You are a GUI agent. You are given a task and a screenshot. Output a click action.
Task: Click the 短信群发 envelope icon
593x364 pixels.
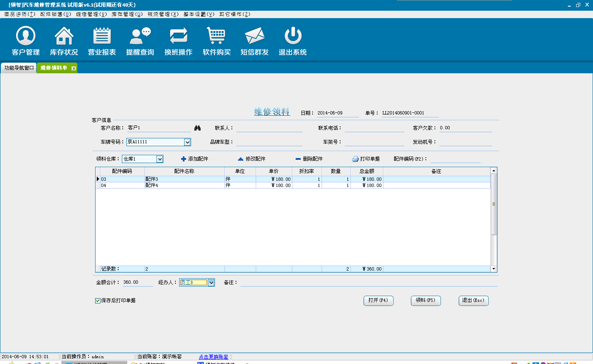pos(254,36)
